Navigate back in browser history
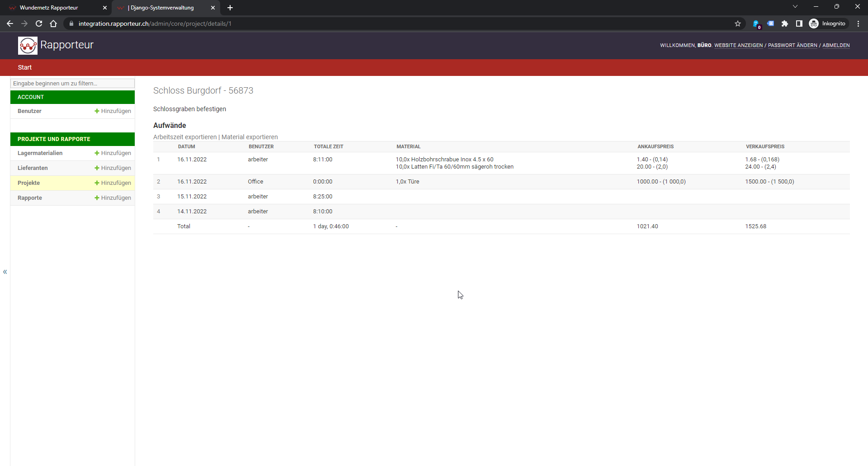This screenshot has height=466, width=868. tap(10, 24)
